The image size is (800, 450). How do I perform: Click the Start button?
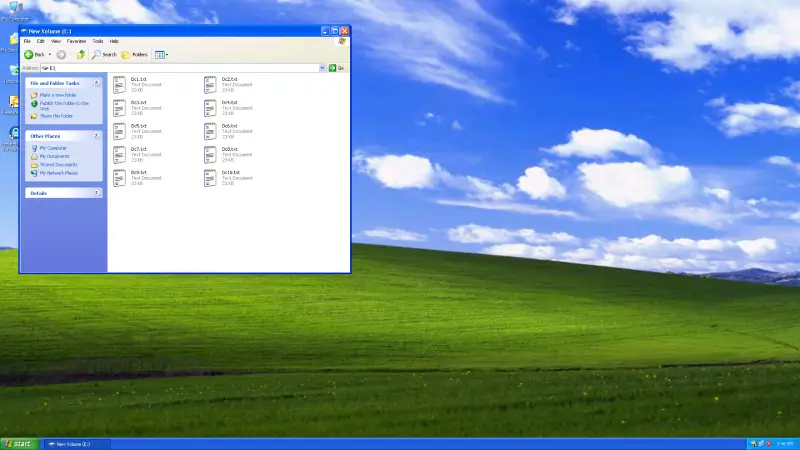[19, 444]
